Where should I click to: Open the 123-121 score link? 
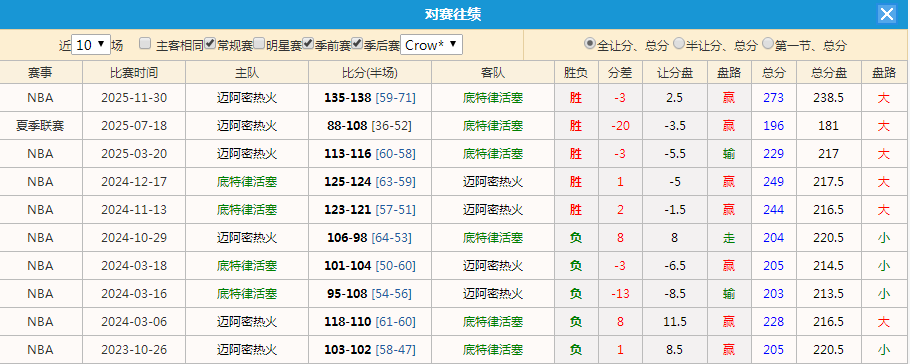pyautogui.click(x=347, y=210)
